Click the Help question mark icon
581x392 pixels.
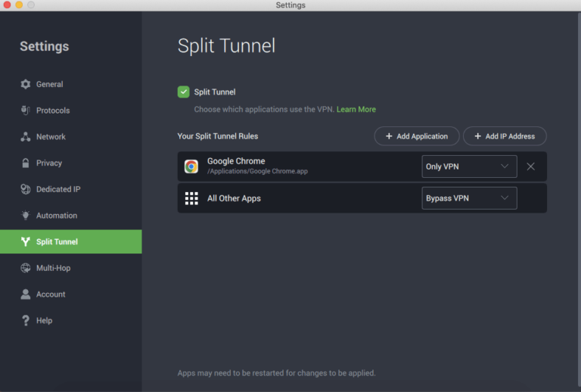[26, 321]
